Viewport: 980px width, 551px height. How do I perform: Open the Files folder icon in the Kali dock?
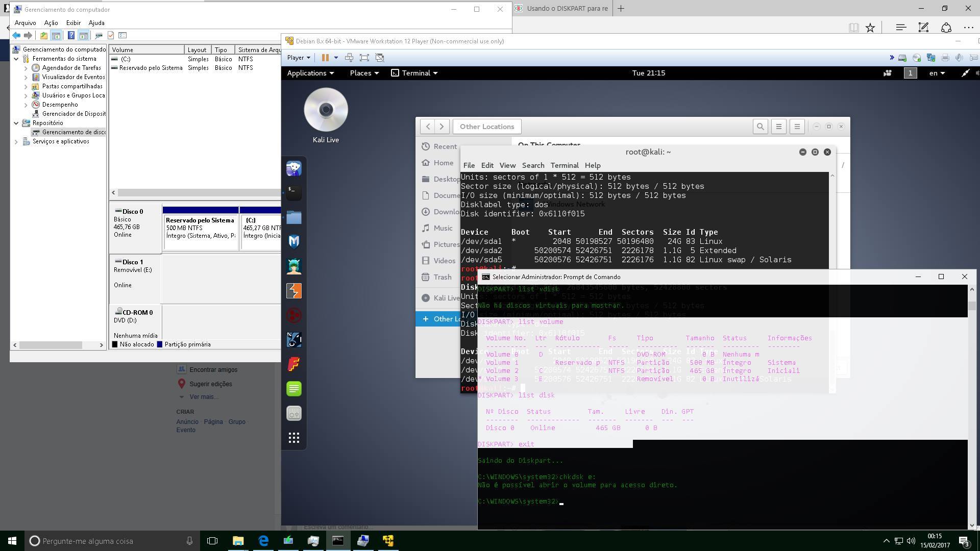[x=294, y=217]
